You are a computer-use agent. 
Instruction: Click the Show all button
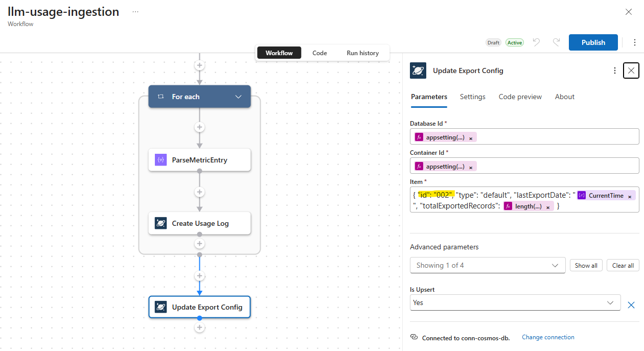click(x=586, y=265)
